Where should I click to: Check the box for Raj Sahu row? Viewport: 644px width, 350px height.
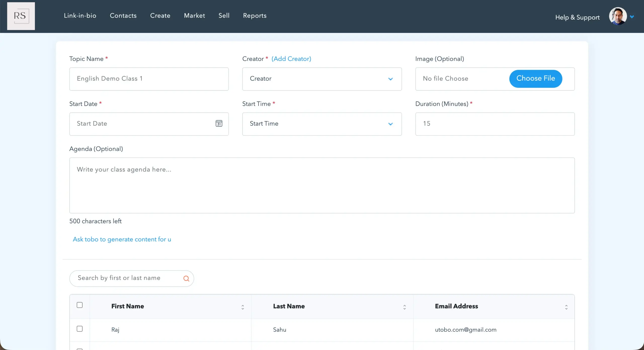(x=79, y=329)
